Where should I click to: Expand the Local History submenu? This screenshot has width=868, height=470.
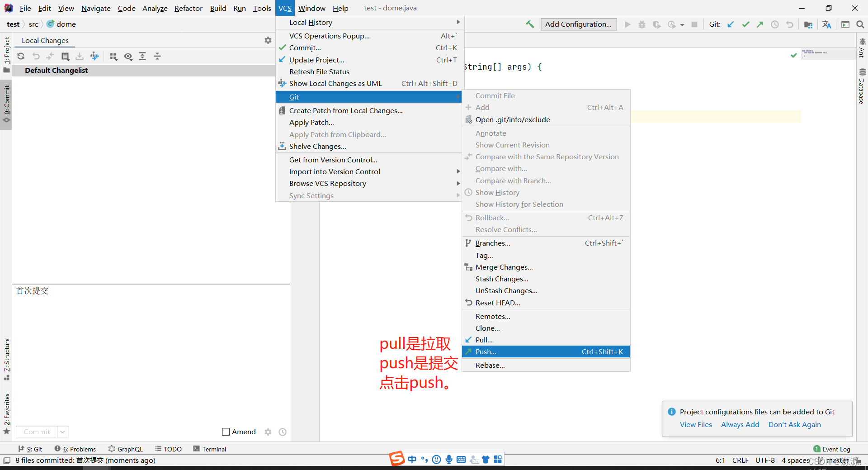[x=368, y=22]
